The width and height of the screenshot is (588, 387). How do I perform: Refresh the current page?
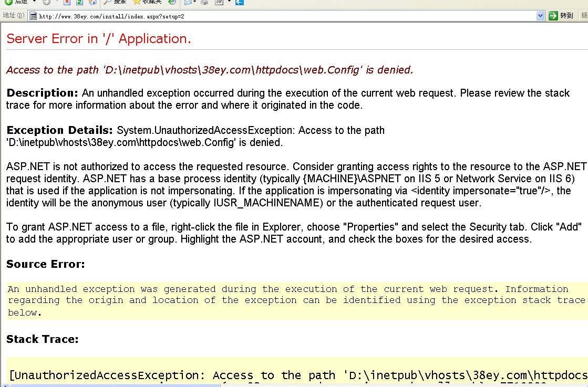[x=80, y=2]
